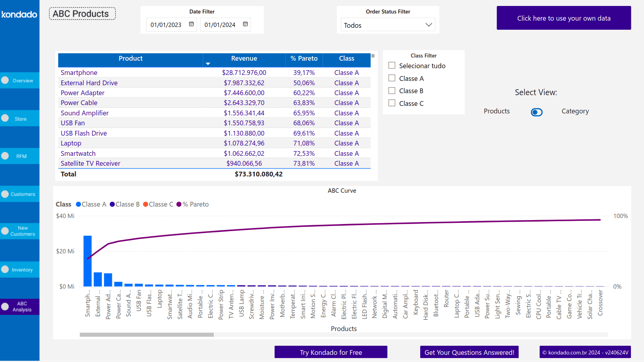644x362 pixels.
Task: Check the Selecionar tudo checkbox
Action: coord(392,65)
